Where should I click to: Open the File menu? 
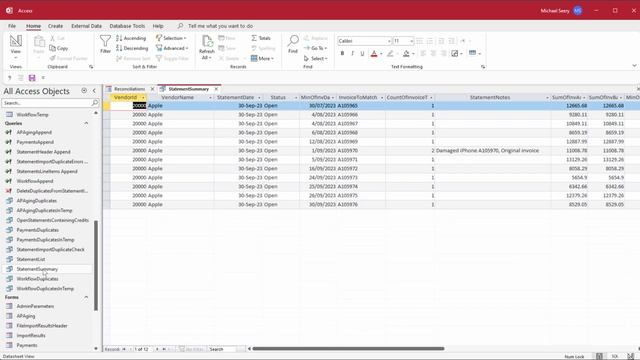(12, 26)
